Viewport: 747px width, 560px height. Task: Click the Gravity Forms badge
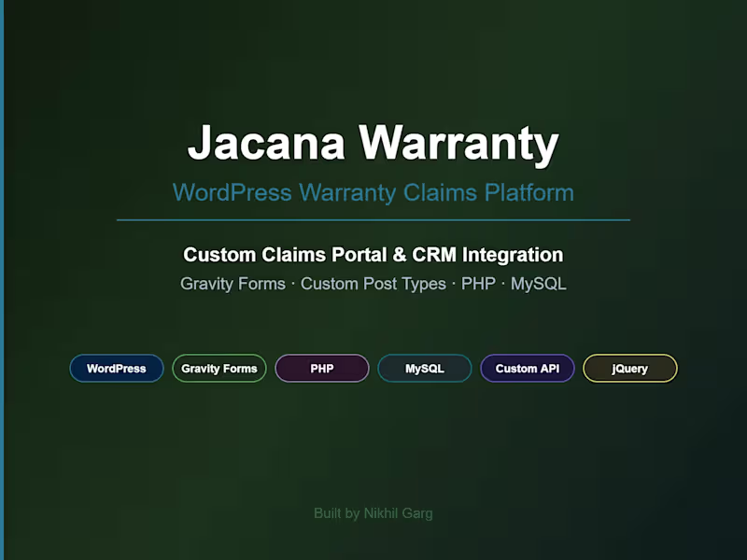tap(218, 368)
